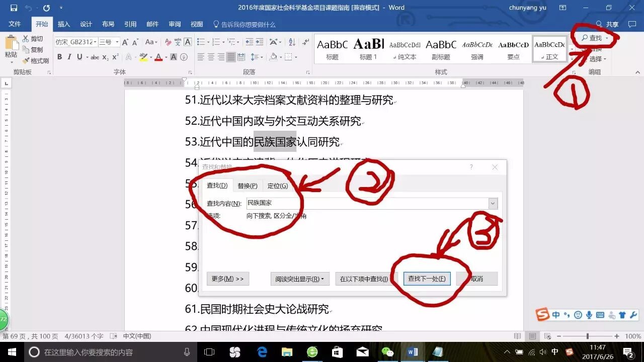Toggle Superscript x² formatting
Viewport: 644px width, 362px height.
(116, 57)
